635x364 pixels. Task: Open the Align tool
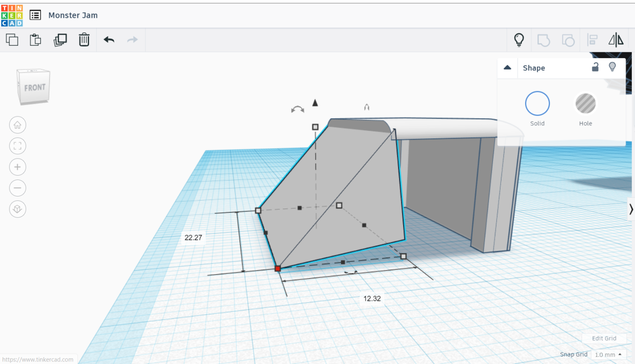tap(592, 40)
